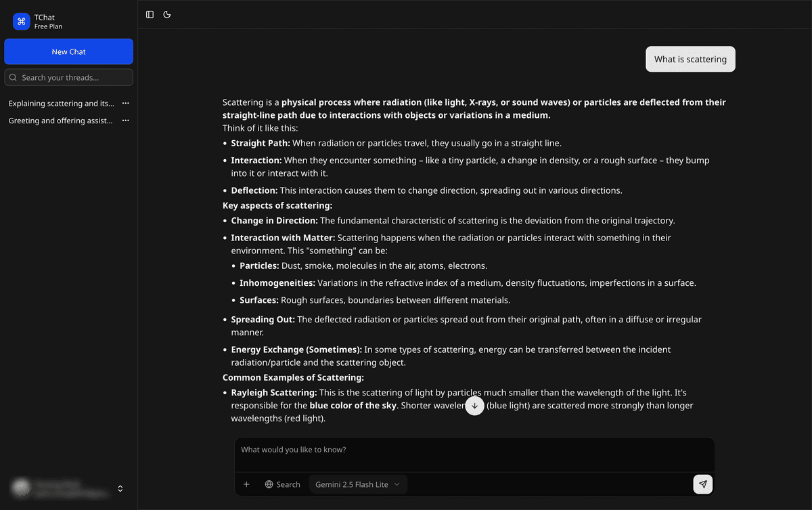Viewport: 812px width, 510px height.
Task: Open options for the Explaining scattering thread
Action: (x=125, y=104)
